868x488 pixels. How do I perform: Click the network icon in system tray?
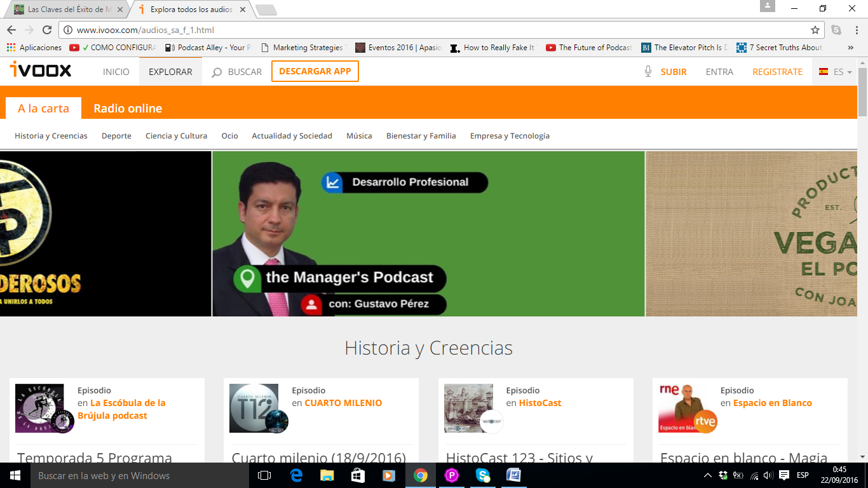754,475
